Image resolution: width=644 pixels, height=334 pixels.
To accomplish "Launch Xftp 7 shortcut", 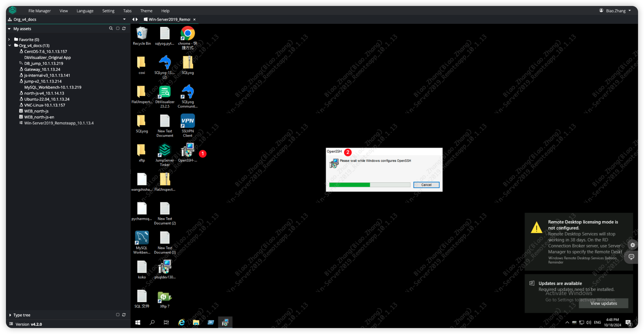I will pos(165,299).
